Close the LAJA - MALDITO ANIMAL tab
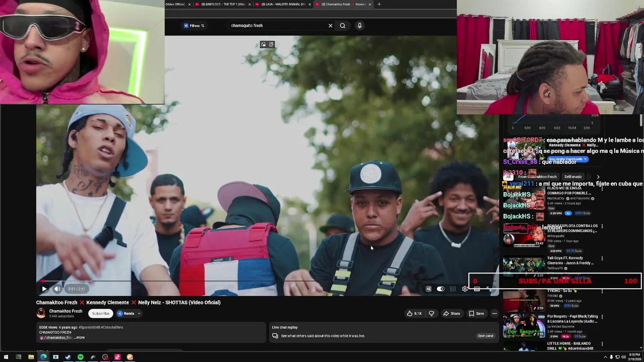 (310, 5)
